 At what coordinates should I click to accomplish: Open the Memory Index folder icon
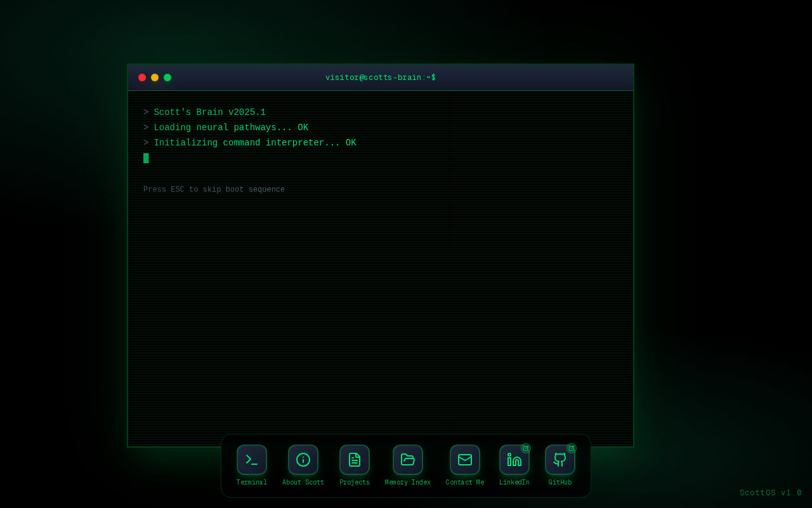point(408,460)
